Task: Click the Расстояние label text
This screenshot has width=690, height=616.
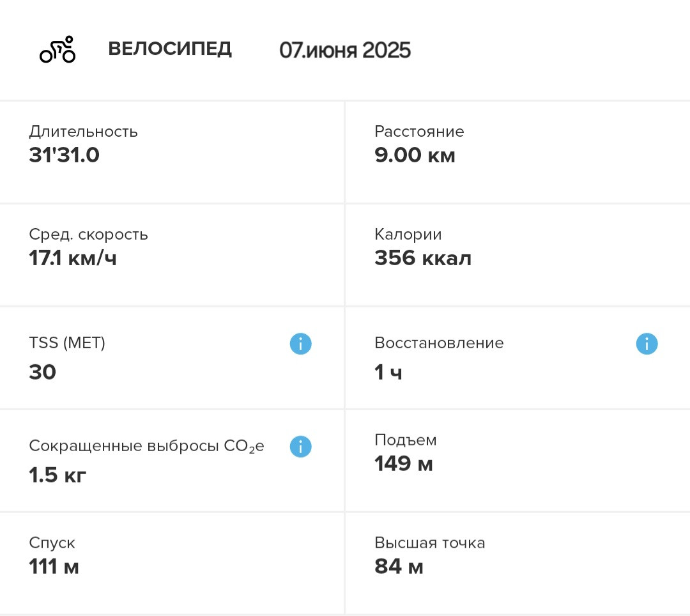Action: (x=419, y=131)
